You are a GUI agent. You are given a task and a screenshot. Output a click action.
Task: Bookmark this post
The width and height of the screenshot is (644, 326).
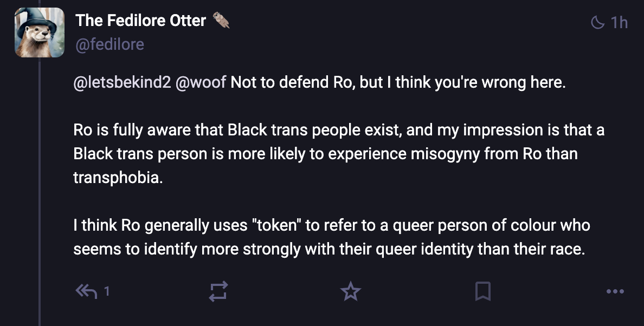[482, 292]
